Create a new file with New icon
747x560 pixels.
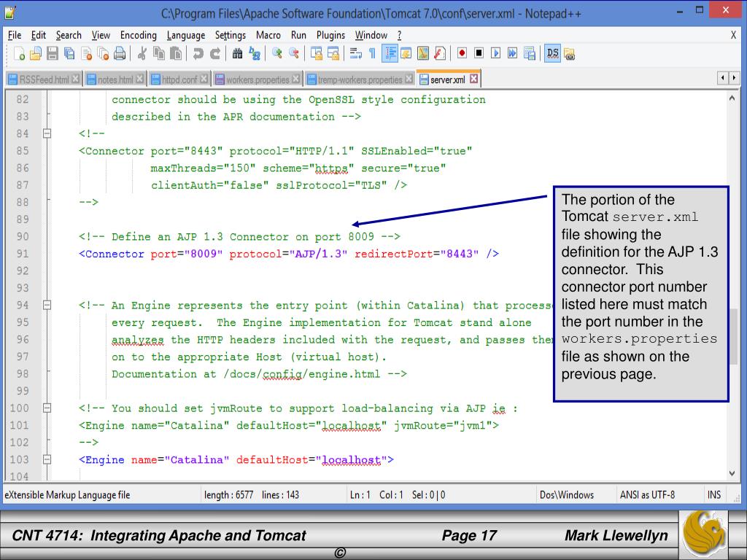click(19, 53)
